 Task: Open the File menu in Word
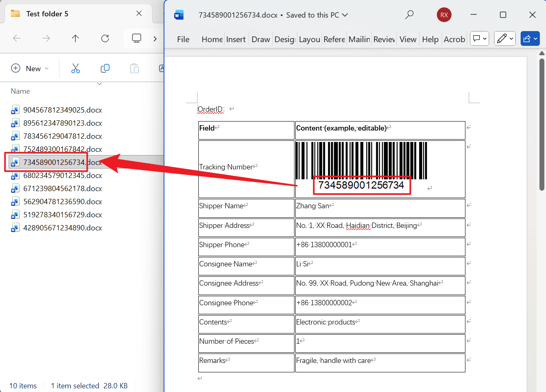coord(183,39)
